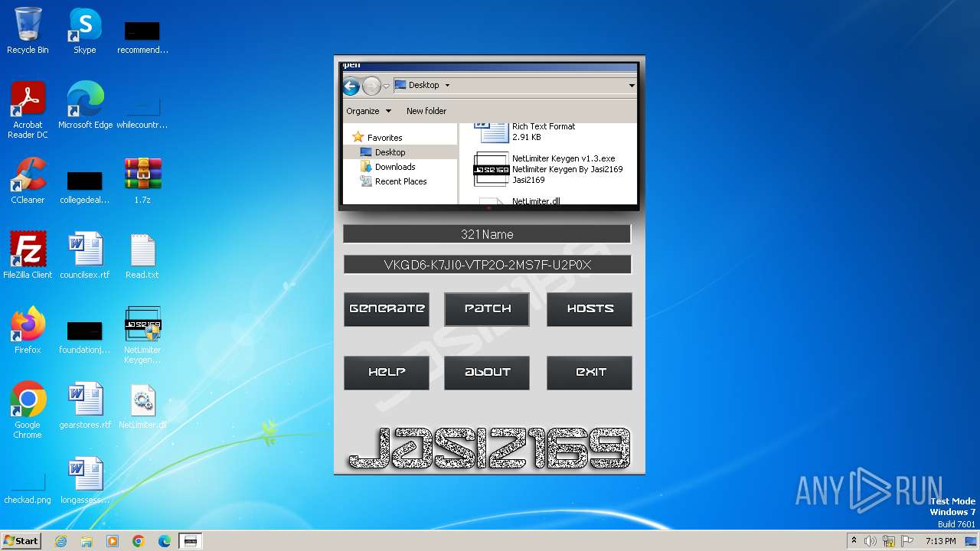Open media player taskbar icon
Screen dimensions: 980x551
point(113,541)
